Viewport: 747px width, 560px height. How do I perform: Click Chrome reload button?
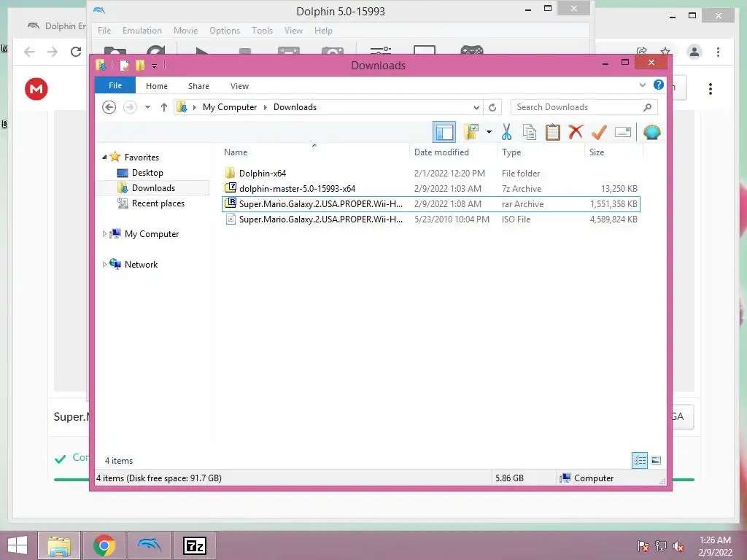click(76, 52)
